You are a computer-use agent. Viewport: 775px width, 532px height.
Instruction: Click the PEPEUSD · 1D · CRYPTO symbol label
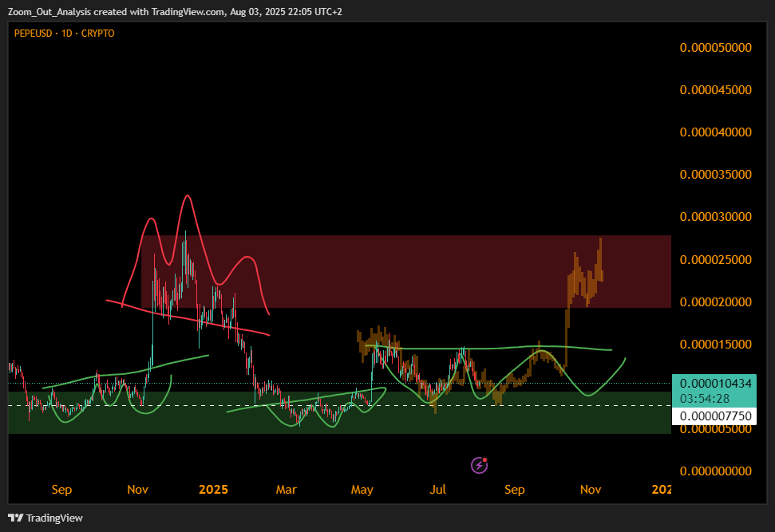tap(65, 33)
